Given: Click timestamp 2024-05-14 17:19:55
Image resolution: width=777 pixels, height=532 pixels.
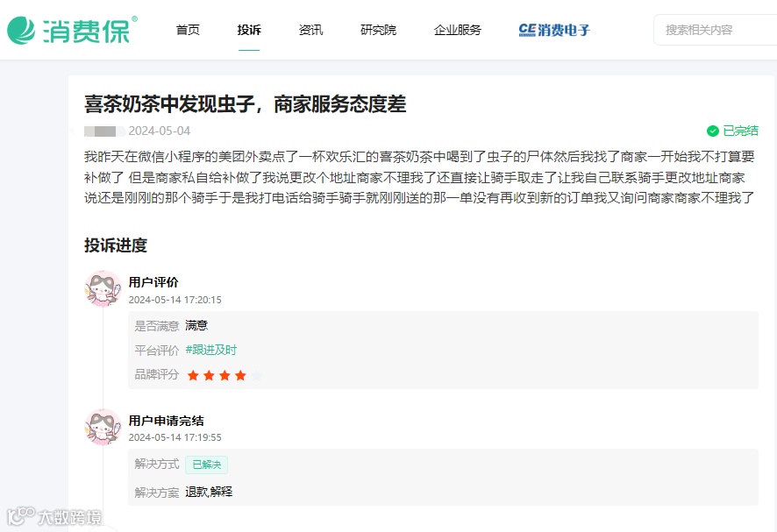Looking at the screenshot, I should coord(175,437).
